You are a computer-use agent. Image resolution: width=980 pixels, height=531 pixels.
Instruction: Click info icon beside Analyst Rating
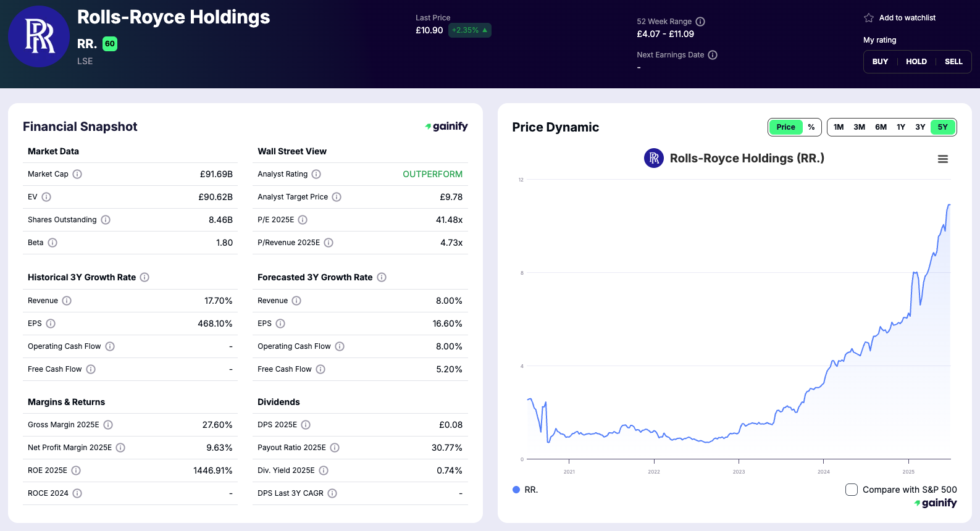(316, 174)
